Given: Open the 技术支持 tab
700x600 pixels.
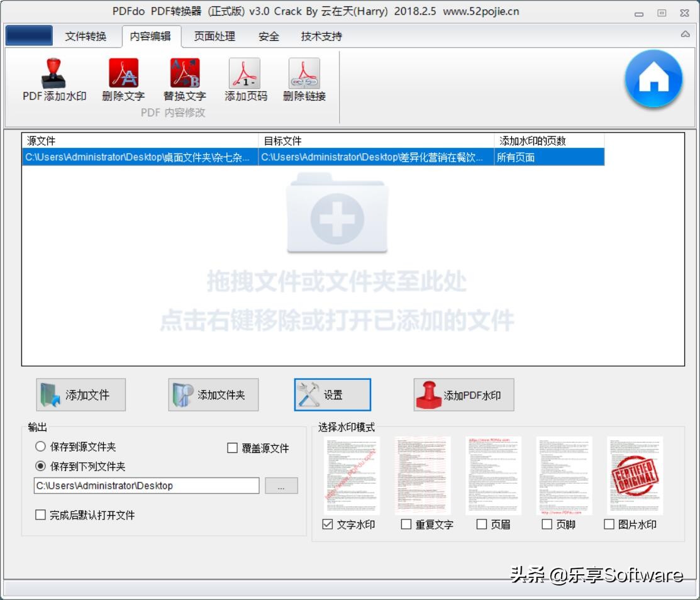Looking at the screenshot, I should click(320, 36).
